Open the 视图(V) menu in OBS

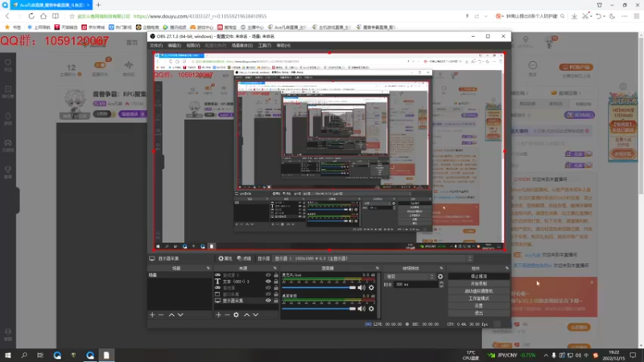193,46
